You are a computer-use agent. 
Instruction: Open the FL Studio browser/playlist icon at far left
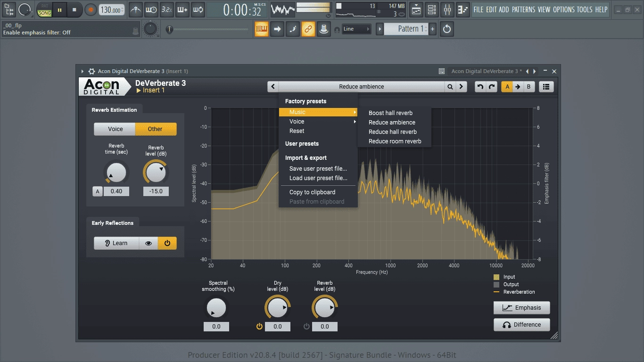click(x=8, y=9)
